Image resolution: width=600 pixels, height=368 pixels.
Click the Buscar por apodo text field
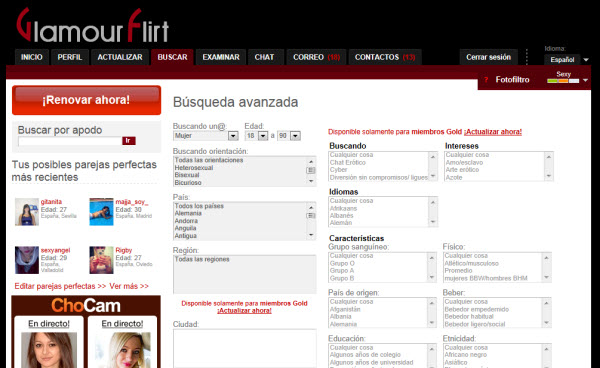coord(70,141)
